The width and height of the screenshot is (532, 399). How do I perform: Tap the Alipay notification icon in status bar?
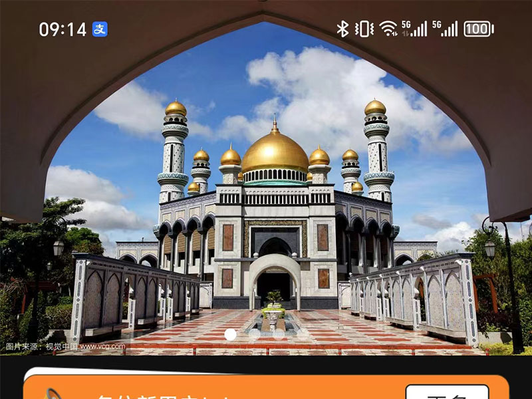(100, 29)
